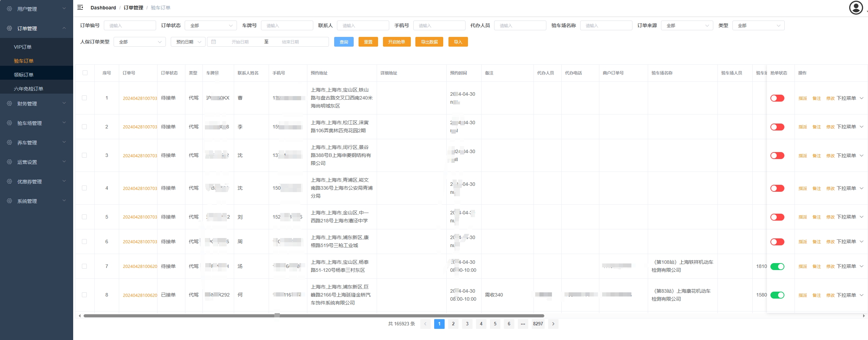Select the header select-all checkbox
Viewport: 868px width, 340px height.
[x=85, y=73]
